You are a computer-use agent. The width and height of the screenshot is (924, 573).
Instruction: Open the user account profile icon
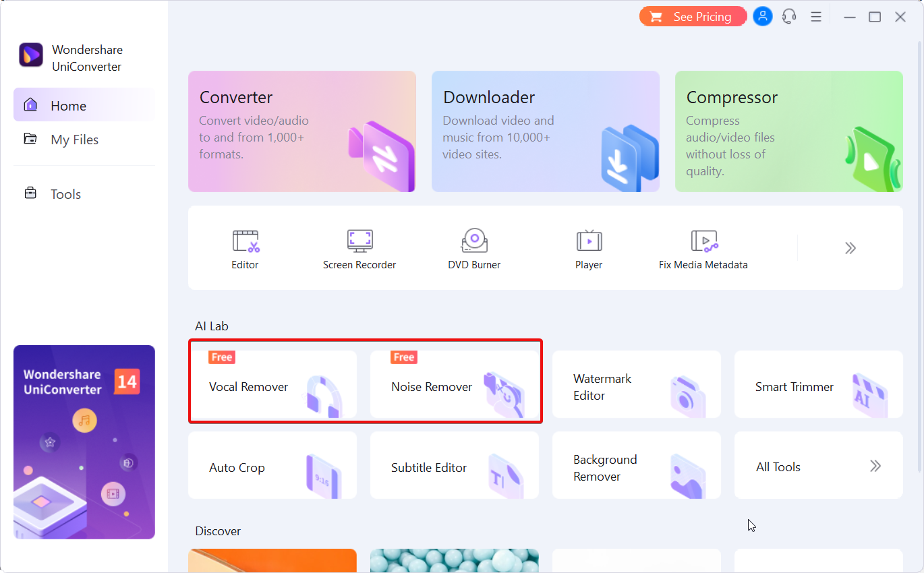click(763, 17)
